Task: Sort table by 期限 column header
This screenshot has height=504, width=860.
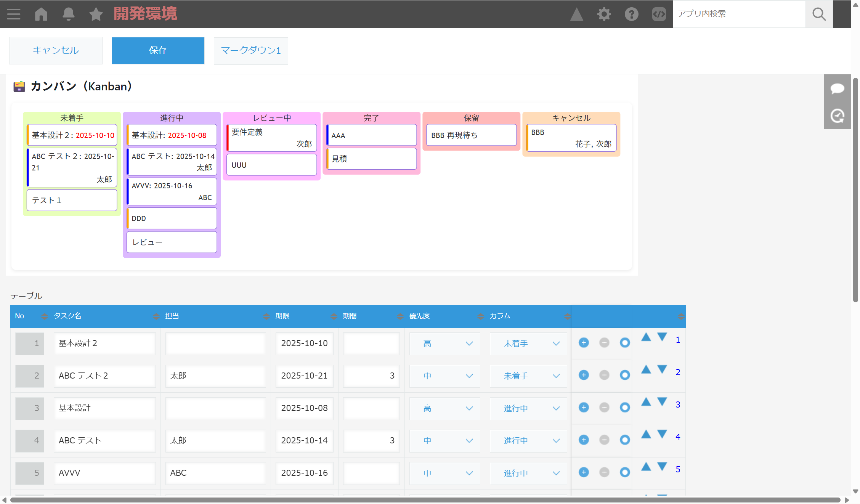Action: (282, 316)
